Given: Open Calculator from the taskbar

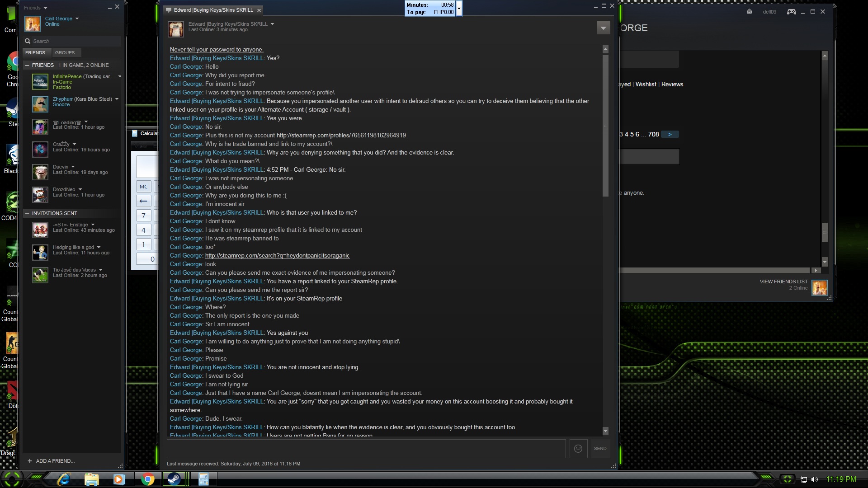Looking at the screenshot, I should click(x=203, y=479).
